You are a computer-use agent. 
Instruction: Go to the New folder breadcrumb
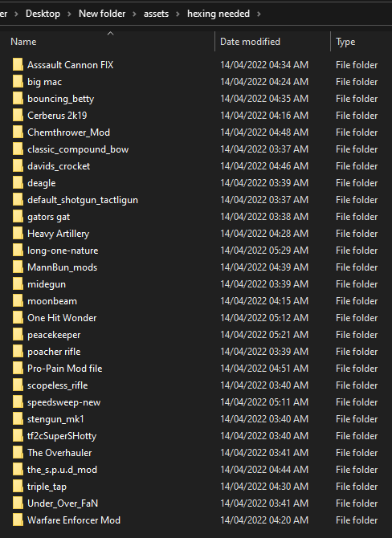(102, 14)
